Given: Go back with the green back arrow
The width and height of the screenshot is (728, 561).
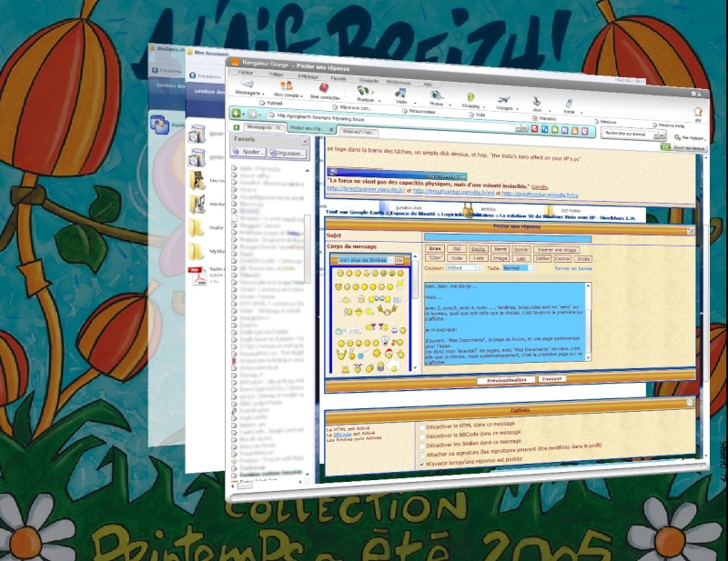Looking at the screenshot, I should (x=237, y=113).
